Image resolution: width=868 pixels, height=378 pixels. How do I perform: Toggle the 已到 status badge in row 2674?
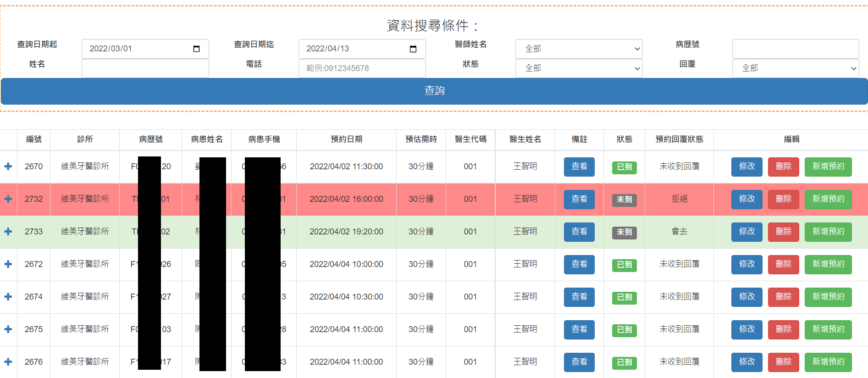point(624,297)
